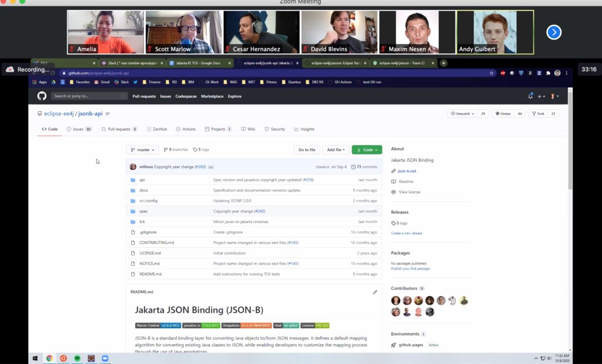602x364 pixels.
Task: Open a new browser tab with plus
Action: point(443,63)
